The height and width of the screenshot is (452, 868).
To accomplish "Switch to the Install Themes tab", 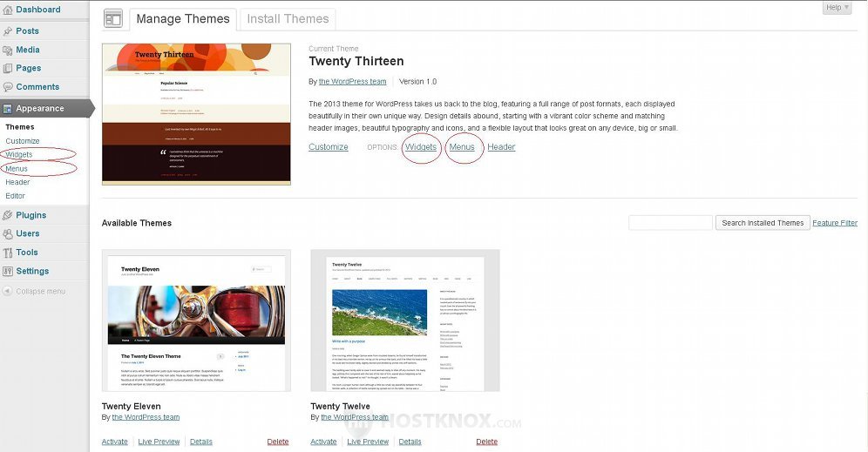I will [288, 19].
